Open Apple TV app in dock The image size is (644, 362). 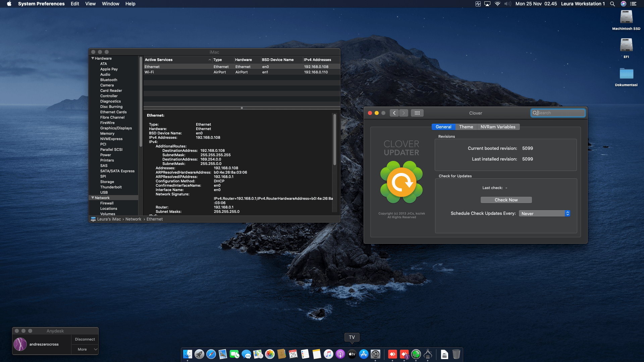point(352,354)
